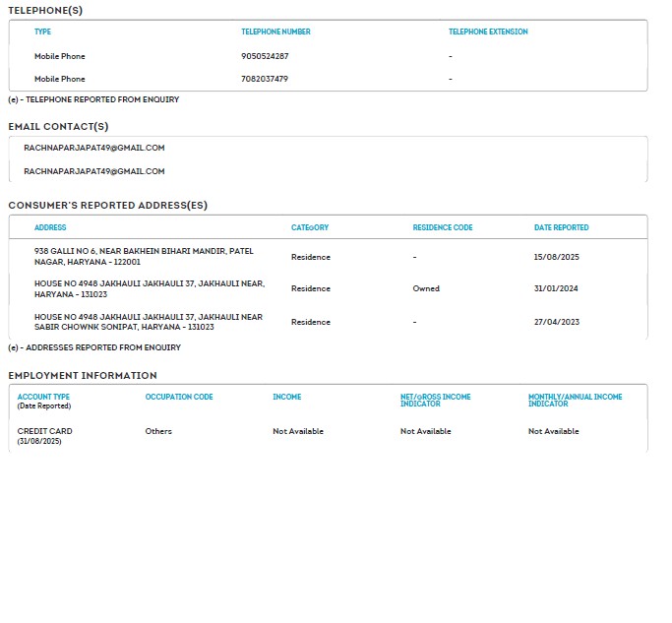This screenshot has height=623, width=672.
Task: Click the Category column header
Action: 310,227
